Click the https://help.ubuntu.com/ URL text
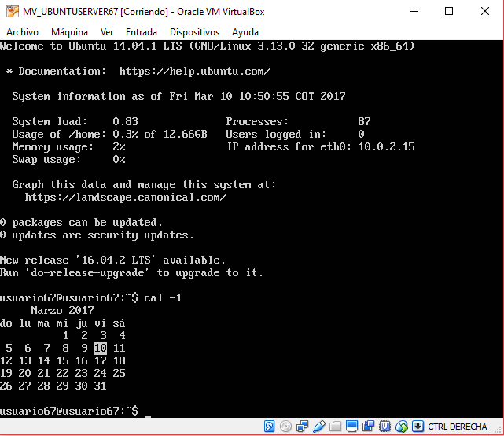The height and width of the screenshot is (436, 504). click(194, 71)
